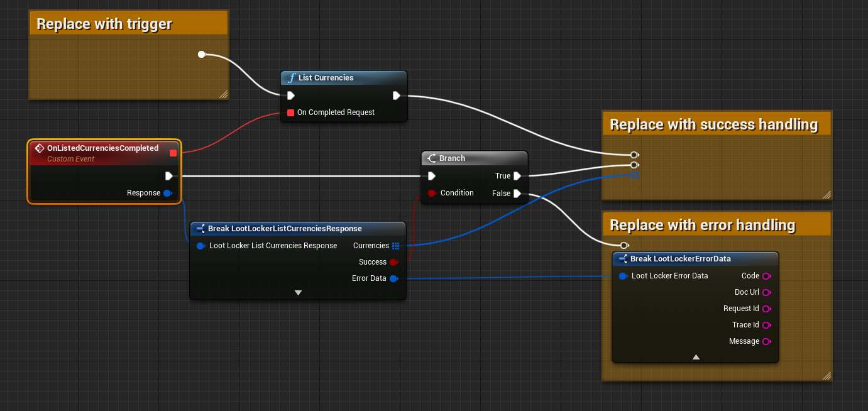868x411 pixels.
Task: Click the Error Data output pin
Action: pos(393,278)
